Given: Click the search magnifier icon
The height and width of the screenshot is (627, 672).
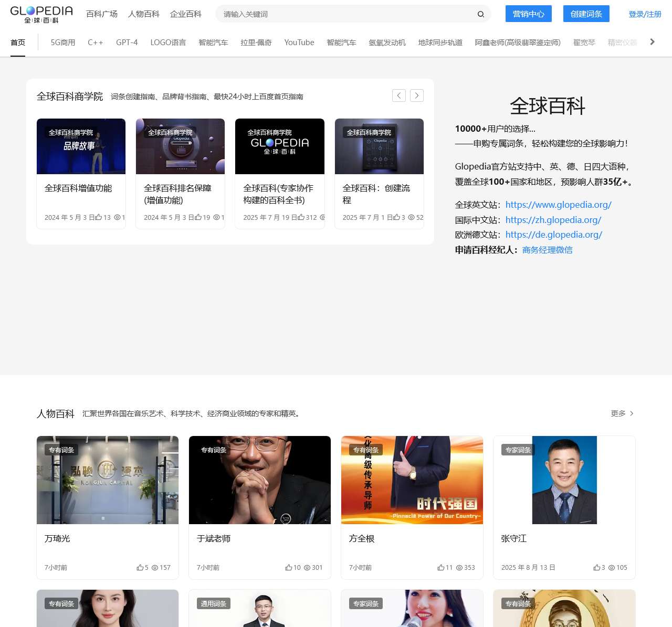Looking at the screenshot, I should point(481,14).
